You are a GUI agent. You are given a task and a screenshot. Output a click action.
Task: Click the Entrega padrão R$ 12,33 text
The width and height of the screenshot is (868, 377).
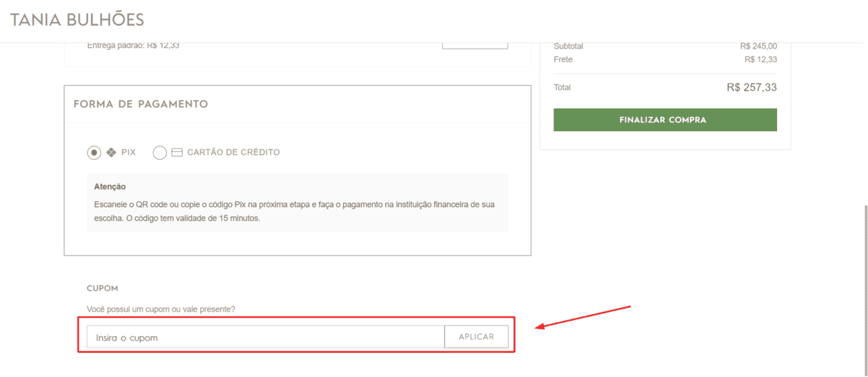click(133, 46)
